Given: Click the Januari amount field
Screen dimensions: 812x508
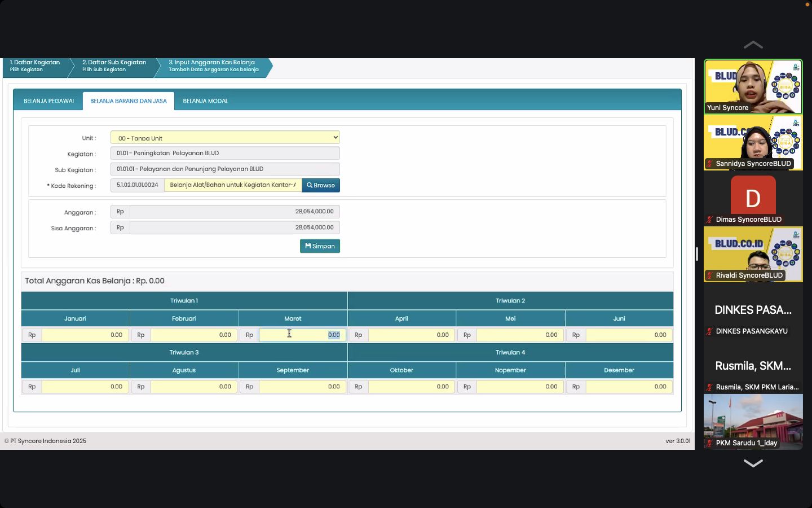Looking at the screenshot, I should coord(85,335).
